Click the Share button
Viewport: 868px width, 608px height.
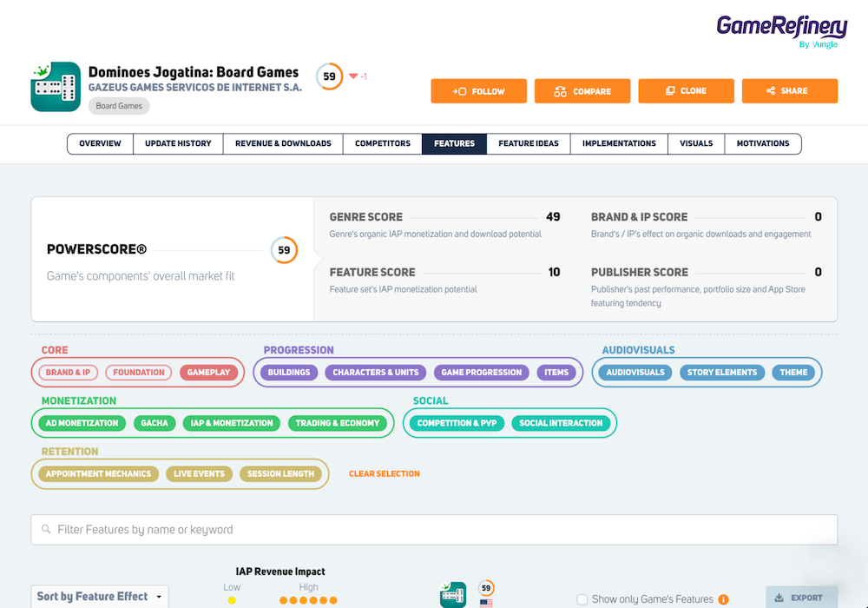pos(790,91)
